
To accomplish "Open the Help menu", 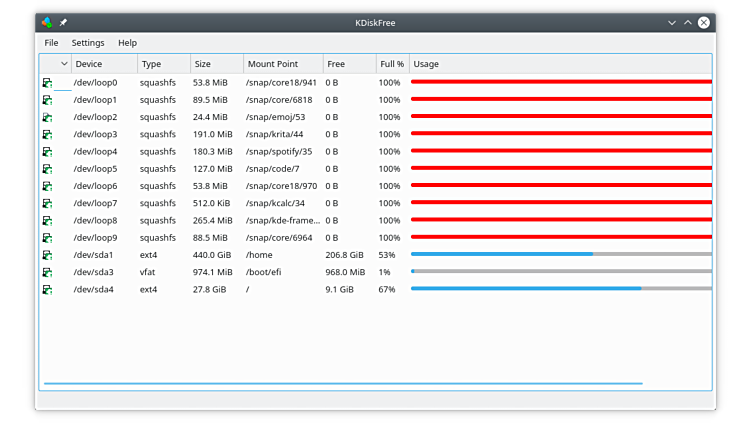I will [x=127, y=43].
